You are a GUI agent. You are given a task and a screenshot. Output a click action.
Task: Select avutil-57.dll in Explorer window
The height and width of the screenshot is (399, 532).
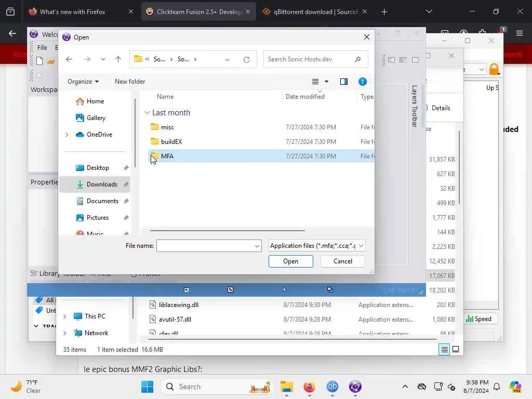pyautogui.click(x=175, y=320)
